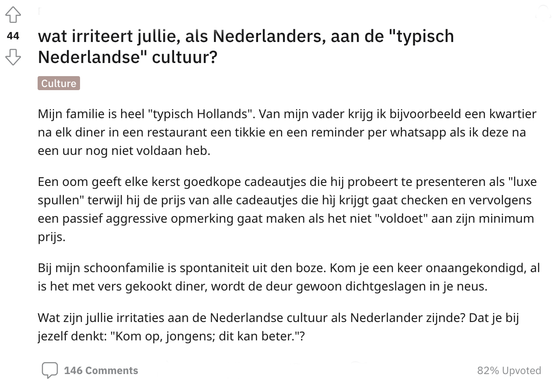Click the speech bubble comments icon

pyautogui.click(x=49, y=370)
